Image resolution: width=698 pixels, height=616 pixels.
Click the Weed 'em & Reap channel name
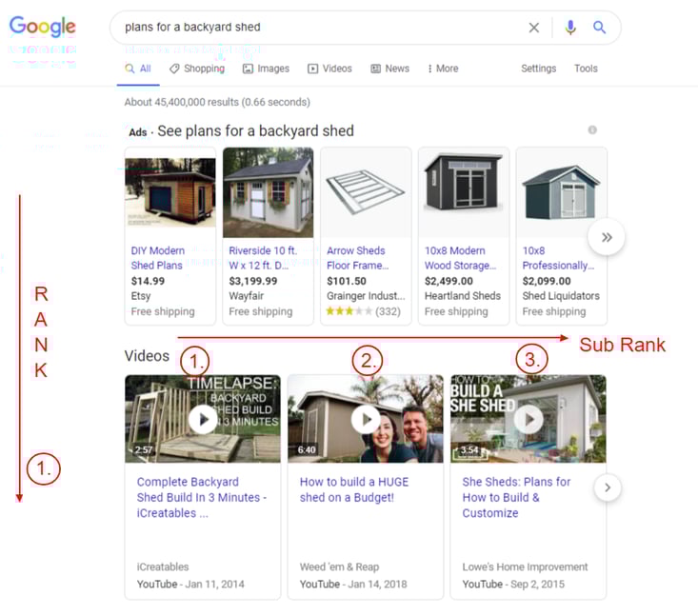[x=339, y=567]
